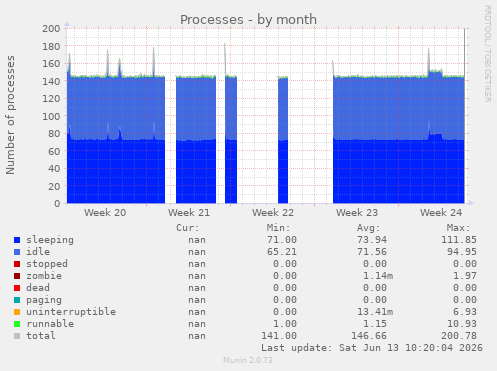Click the zombie avg value 1.14m

coord(378,276)
